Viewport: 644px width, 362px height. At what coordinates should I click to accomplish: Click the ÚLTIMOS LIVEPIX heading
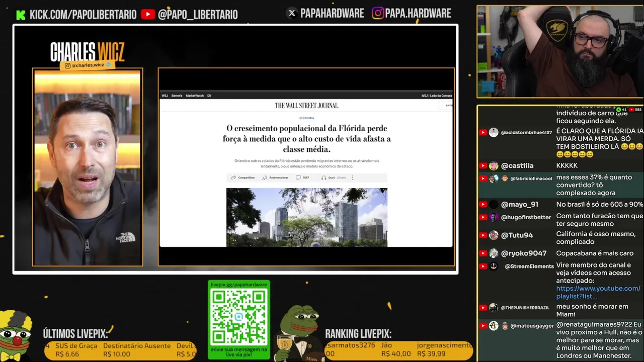tap(76, 333)
